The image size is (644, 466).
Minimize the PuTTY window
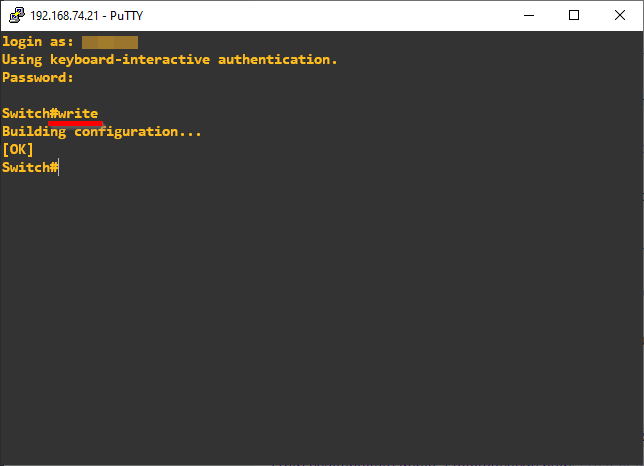click(527, 15)
